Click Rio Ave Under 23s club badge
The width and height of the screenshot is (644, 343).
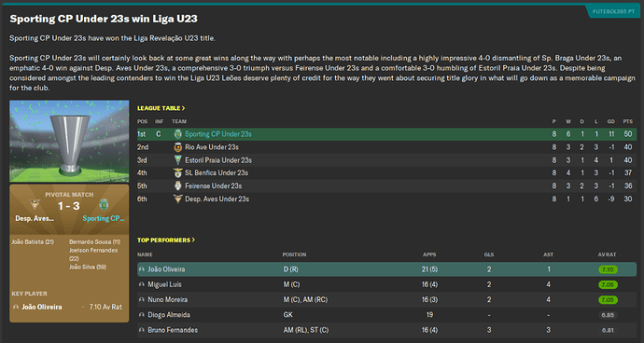tap(178, 147)
